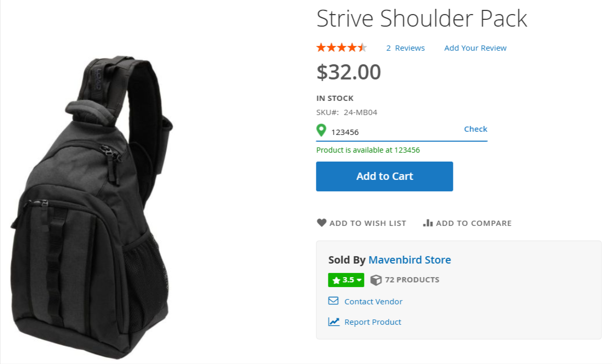
Task: Expand the 3.5 vendor rating dropdown arrow
Action: click(x=359, y=280)
